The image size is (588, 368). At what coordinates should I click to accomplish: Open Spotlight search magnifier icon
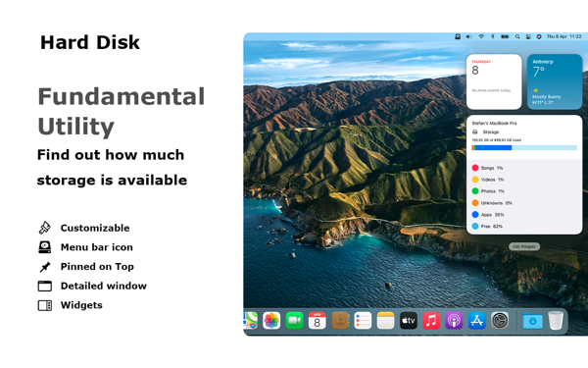coord(517,36)
